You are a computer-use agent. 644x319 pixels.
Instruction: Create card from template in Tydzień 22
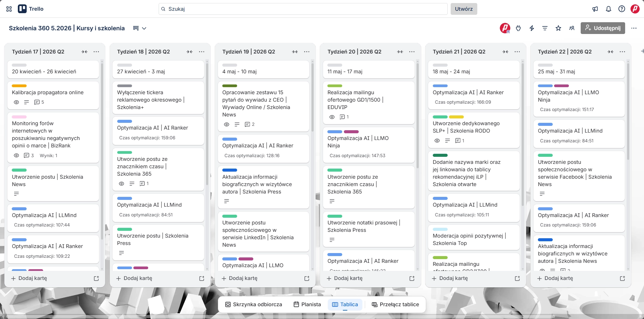tap(622, 279)
